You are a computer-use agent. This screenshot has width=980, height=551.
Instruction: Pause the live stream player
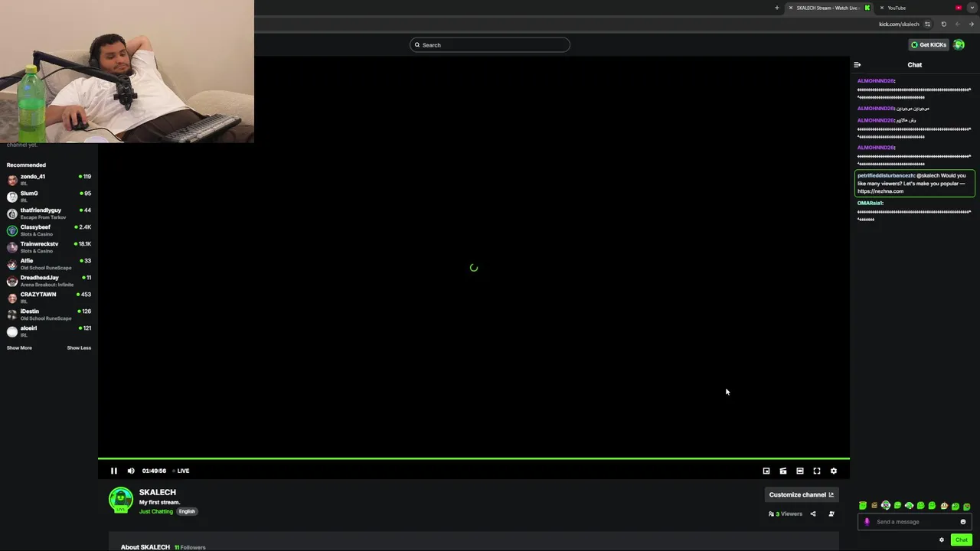[114, 471]
